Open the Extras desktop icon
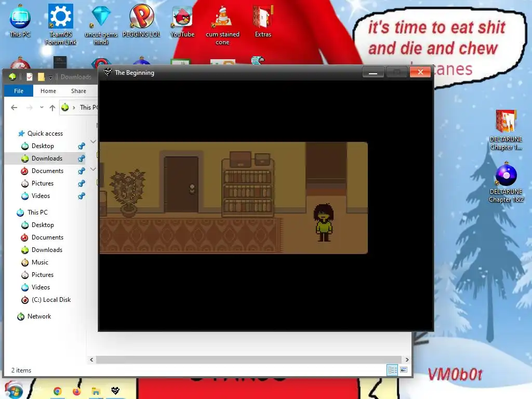The image size is (532, 399). [x=263, y=20]
